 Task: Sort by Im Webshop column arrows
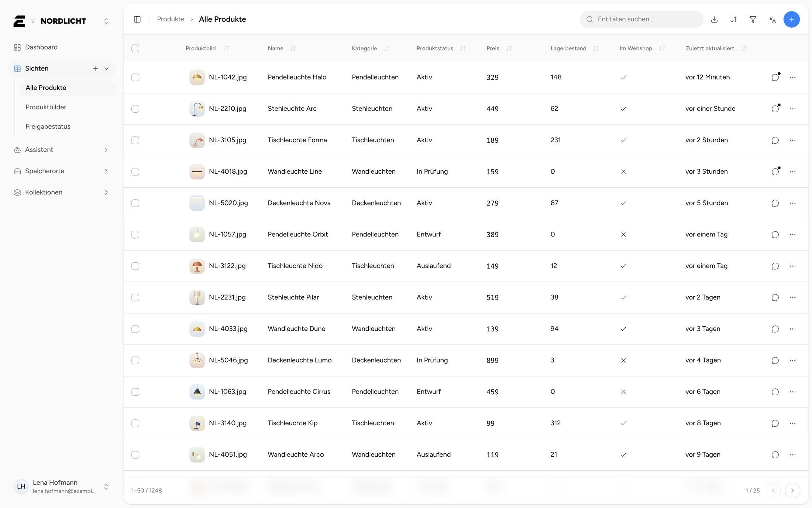662,48
